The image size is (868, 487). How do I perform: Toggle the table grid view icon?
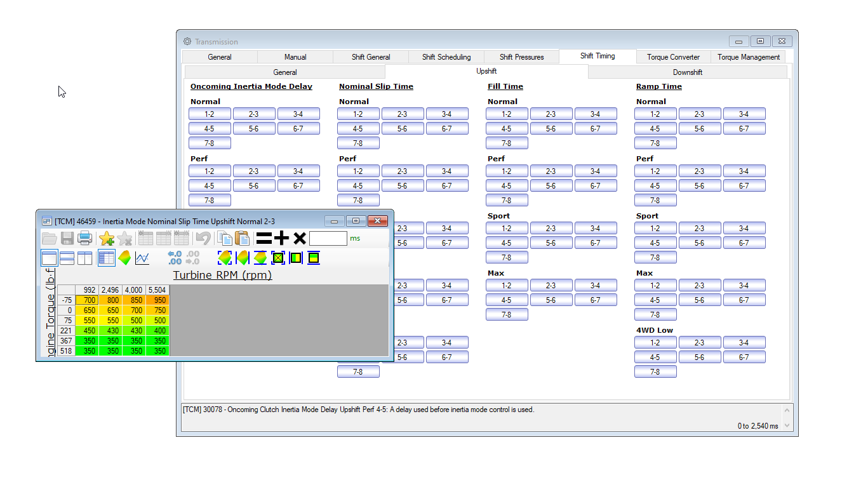tap(107, 258)
